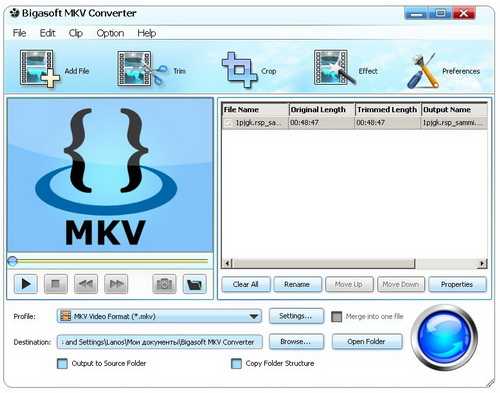The image size is (500, 393).
Task: Open the Trim scissors tool
Action: click(143, 69)
